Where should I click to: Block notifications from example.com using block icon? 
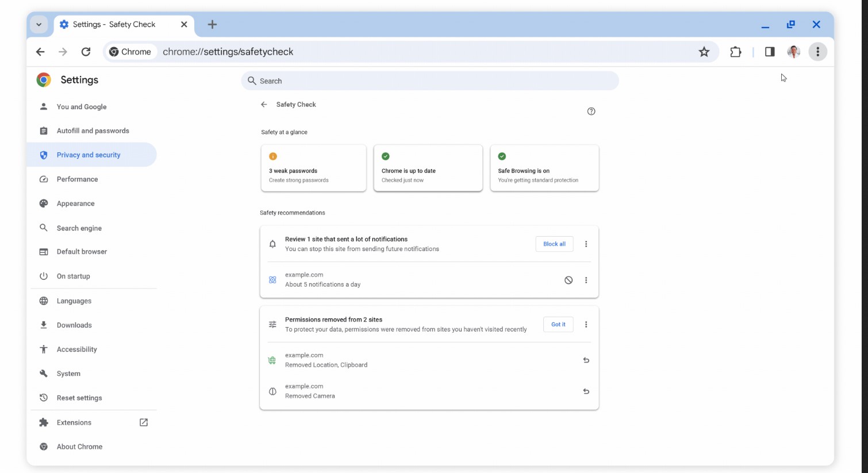pos(568,280)
